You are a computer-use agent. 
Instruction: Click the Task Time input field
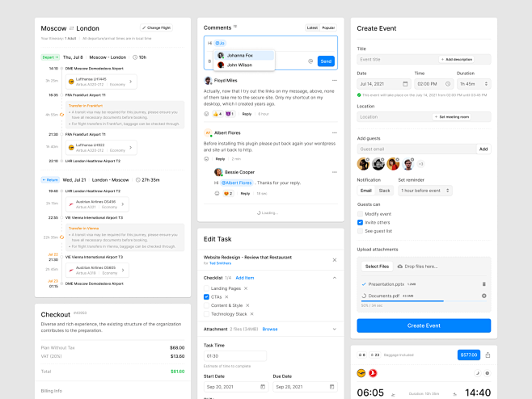pos(235,356)
